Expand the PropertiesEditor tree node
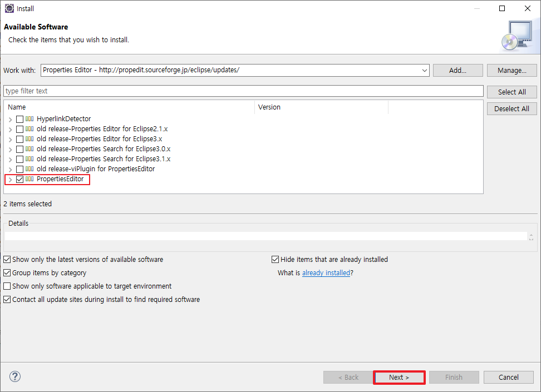 (11, 180)
